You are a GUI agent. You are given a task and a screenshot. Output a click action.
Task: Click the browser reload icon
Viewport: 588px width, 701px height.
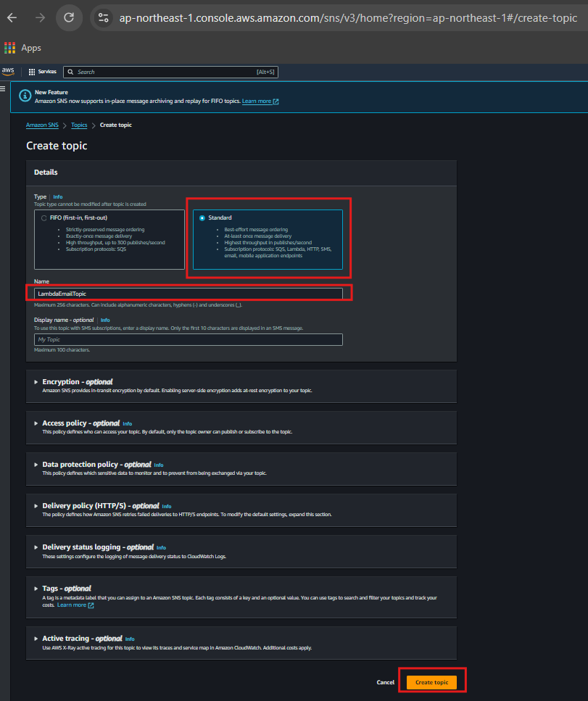click(69, 18)
